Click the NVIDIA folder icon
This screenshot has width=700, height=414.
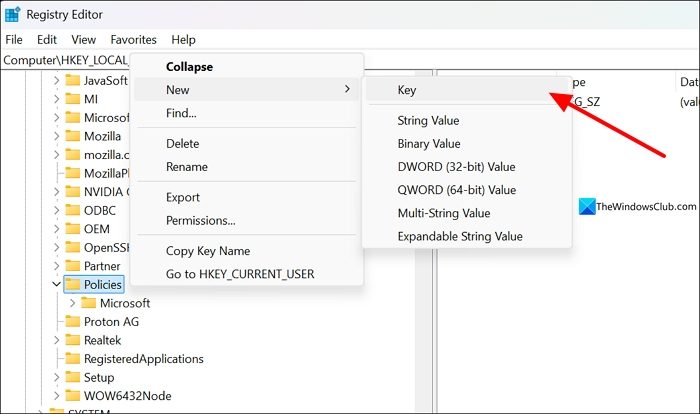(72, 192)
